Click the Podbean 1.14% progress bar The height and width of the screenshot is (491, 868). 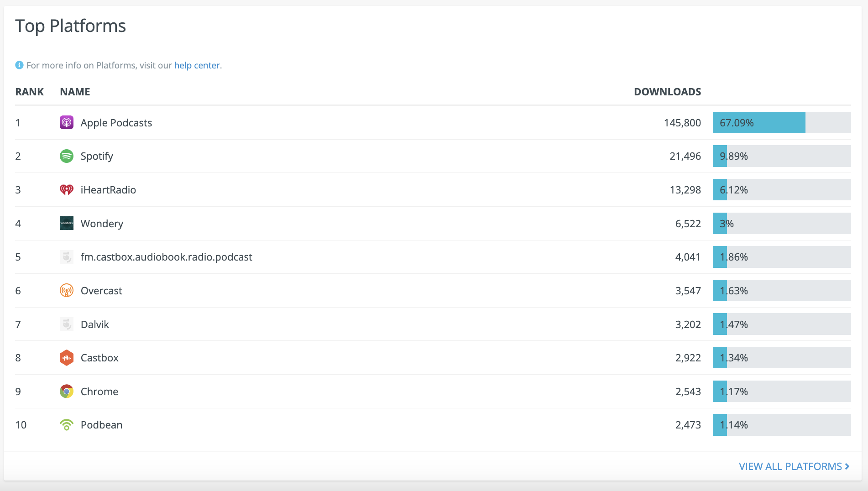782,425
